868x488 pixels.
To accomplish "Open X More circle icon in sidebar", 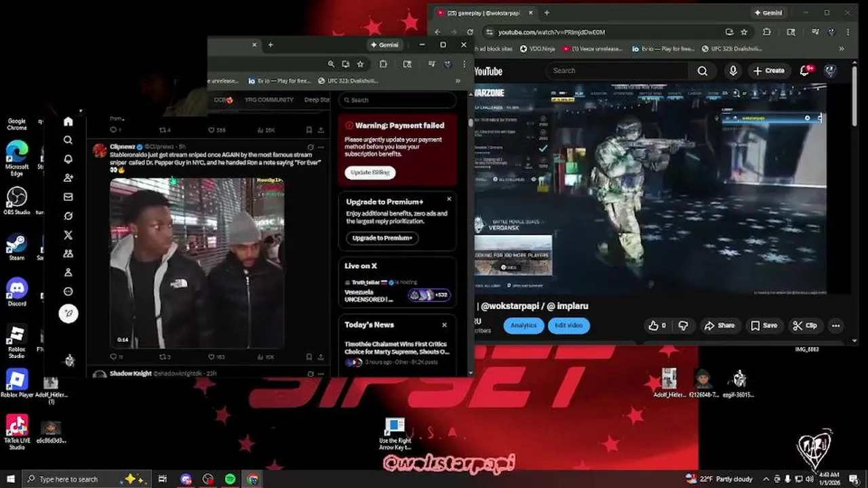I will tap(68, 291).
